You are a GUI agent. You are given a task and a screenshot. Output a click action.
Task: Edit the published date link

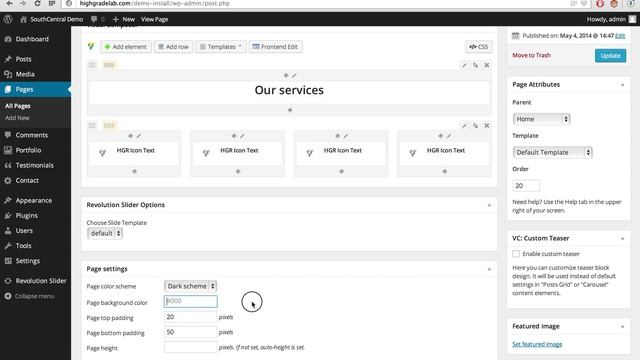pos(620,36)
